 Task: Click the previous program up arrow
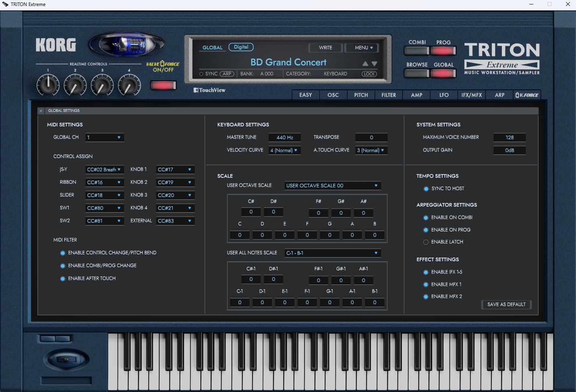[365, 64]
